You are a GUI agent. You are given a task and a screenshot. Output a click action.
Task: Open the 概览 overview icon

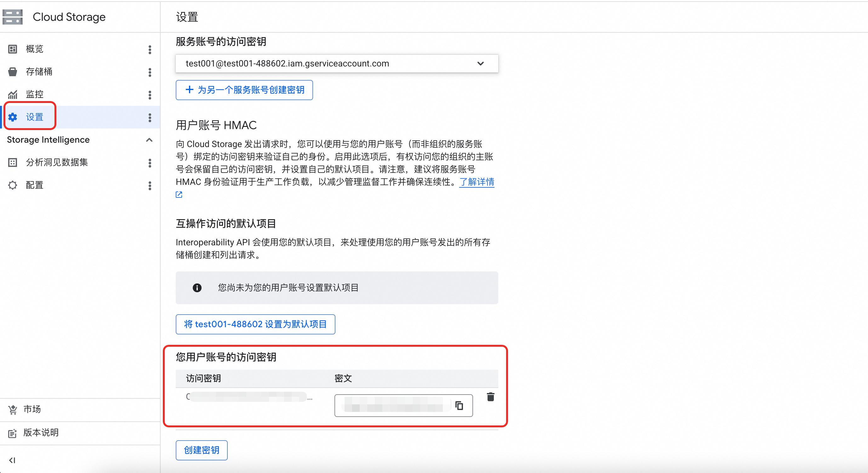click(13, 49)
